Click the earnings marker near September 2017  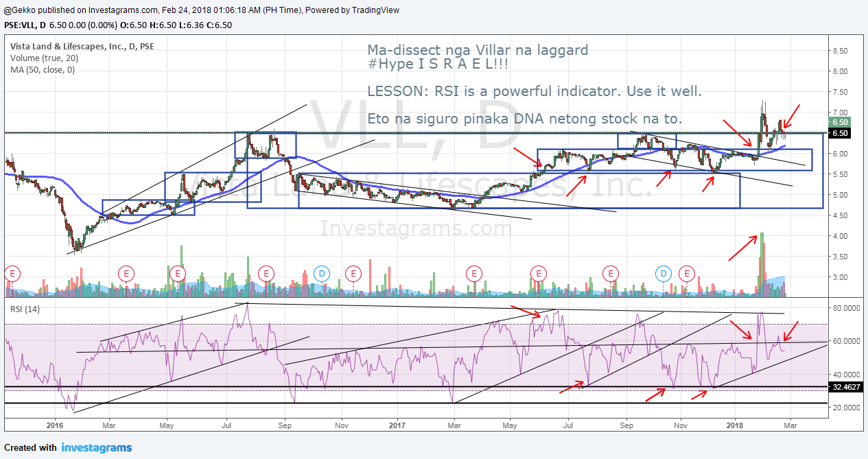coord(611,273)
